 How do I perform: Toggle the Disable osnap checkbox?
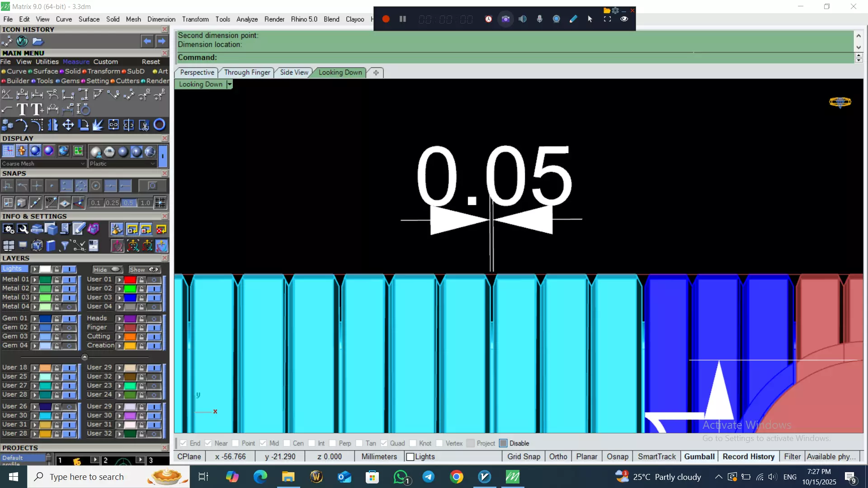[x=503, y=443]
